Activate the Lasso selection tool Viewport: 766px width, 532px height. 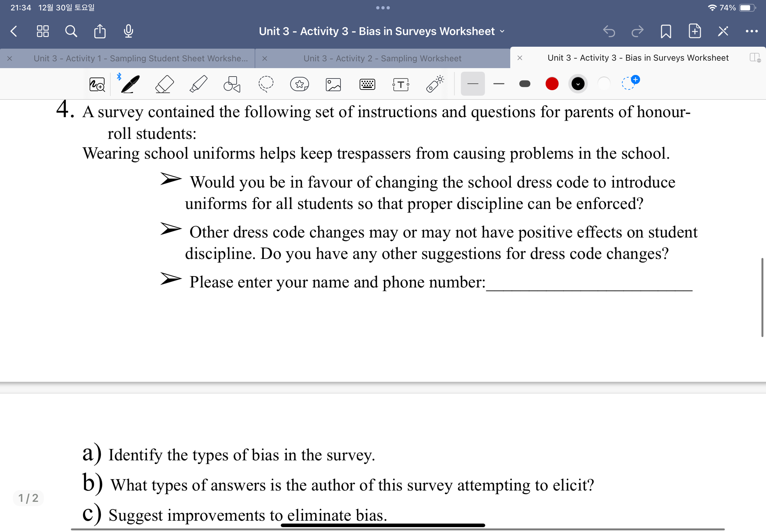[x=266, y=84]
